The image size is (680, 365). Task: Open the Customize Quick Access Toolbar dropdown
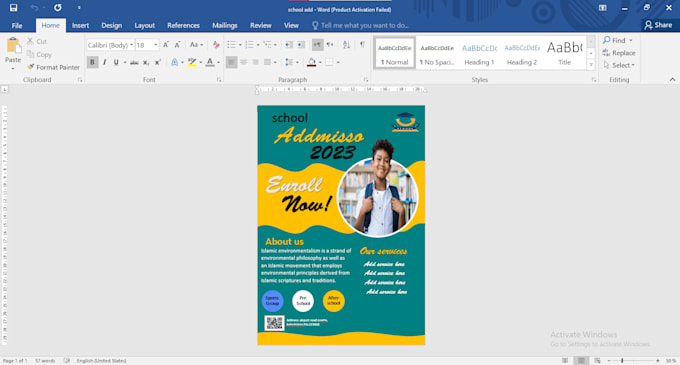point(78,8)
